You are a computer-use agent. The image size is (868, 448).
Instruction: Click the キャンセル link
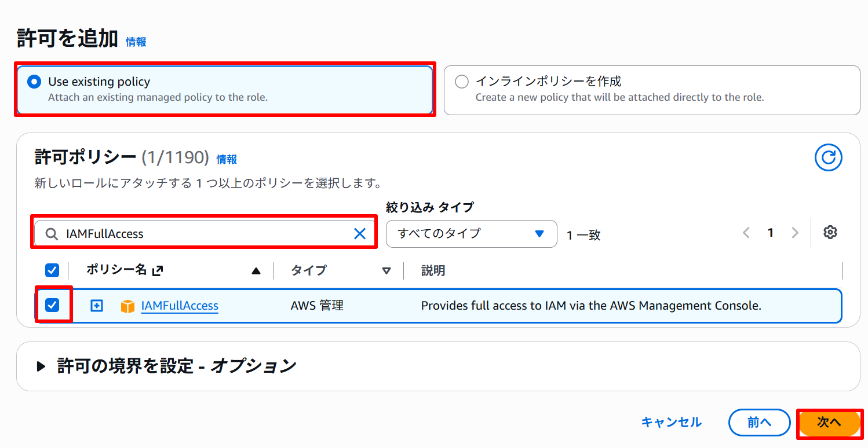(672, 423)
